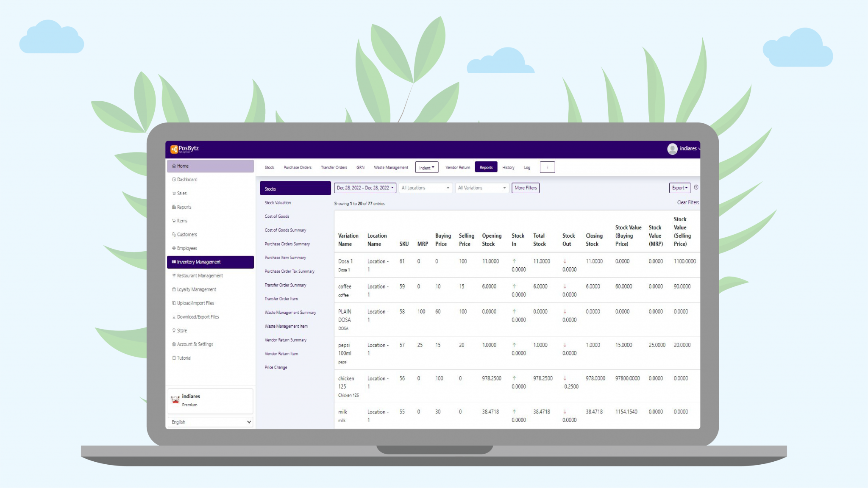
Task: Open the English language selector
Action: [210, 422]
